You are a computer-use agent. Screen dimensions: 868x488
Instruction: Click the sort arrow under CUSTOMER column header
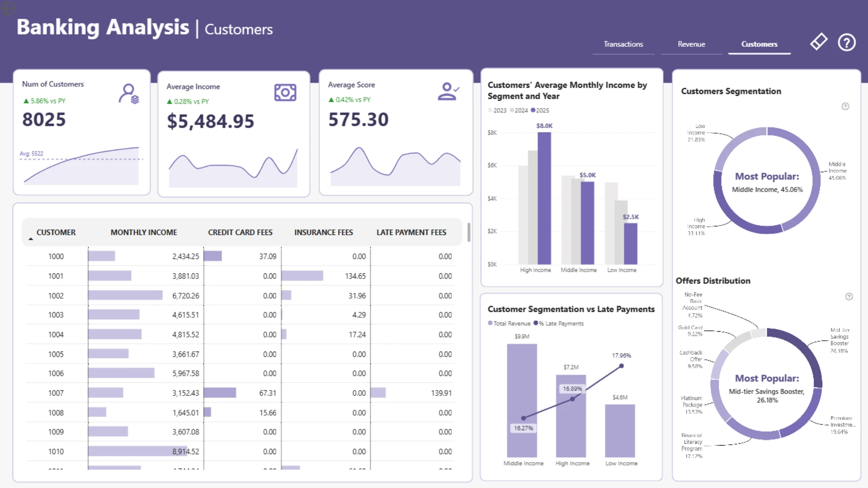pos(31,239)
